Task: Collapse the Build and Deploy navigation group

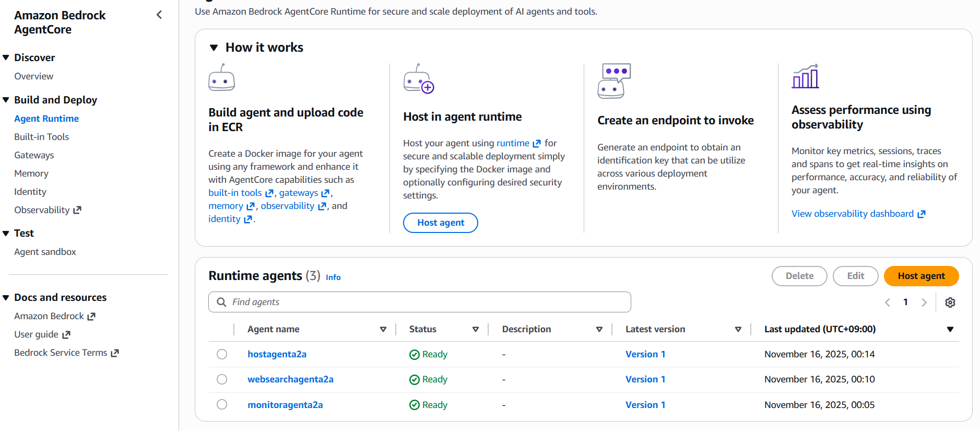Action: [6, 100]
